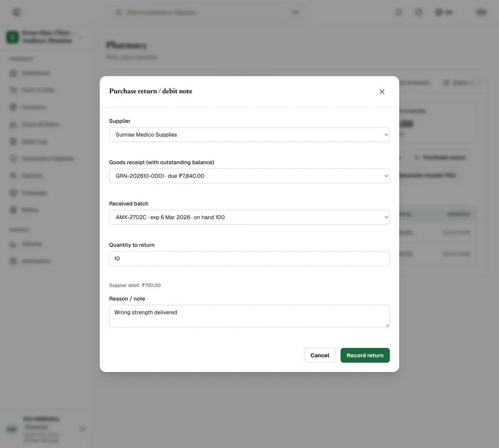Click the Record return button

pyautogui.click(x=365, y=355)
